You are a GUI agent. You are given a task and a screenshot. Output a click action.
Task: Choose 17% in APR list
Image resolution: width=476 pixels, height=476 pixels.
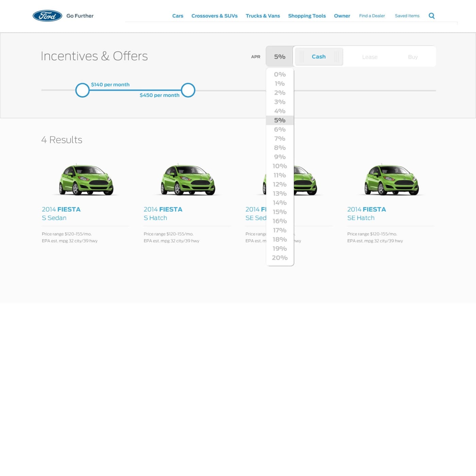(280, 230)
